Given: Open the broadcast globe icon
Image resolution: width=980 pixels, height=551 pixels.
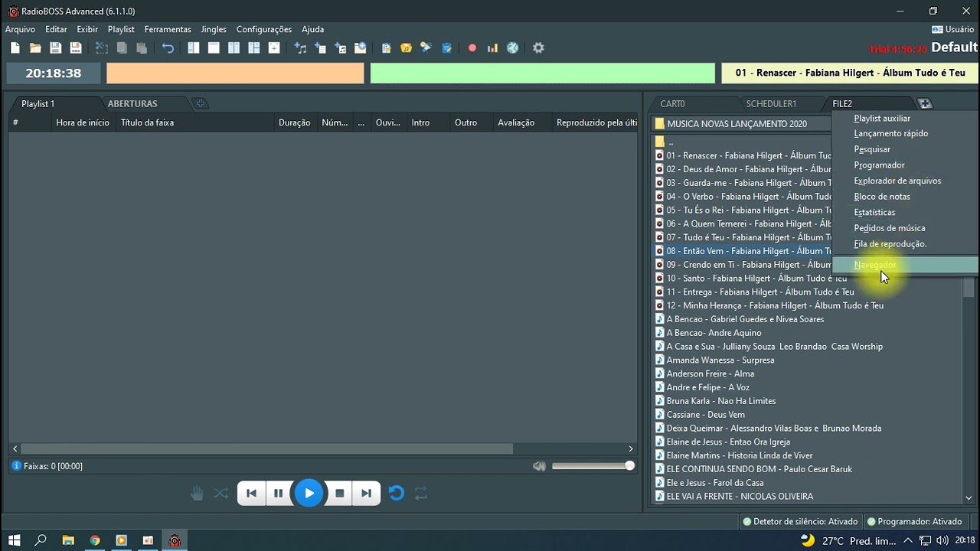Looking at the screenshot, I should point(513,47).
